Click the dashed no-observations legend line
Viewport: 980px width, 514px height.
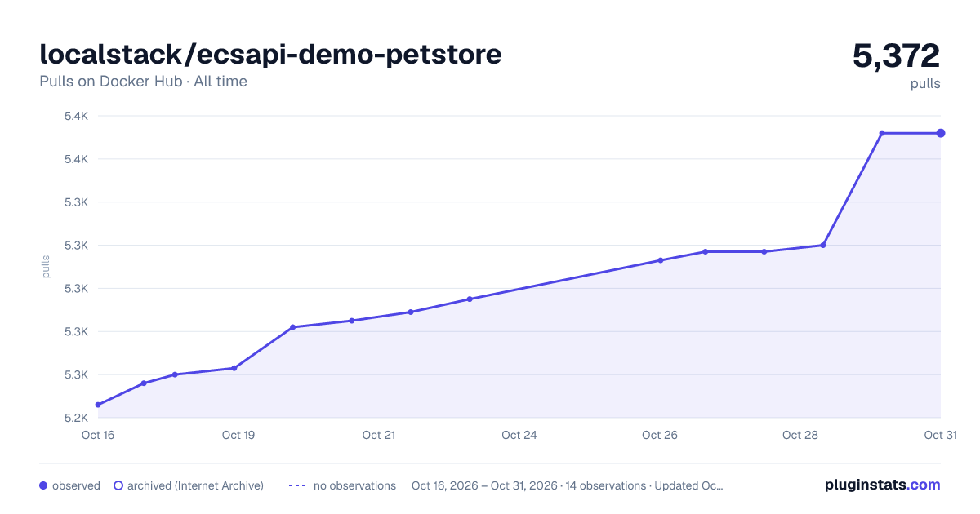click(297, 485)
